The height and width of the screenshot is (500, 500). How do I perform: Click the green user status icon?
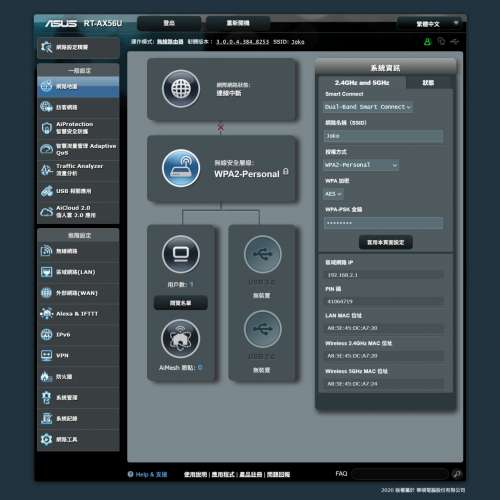pos(427,42)
